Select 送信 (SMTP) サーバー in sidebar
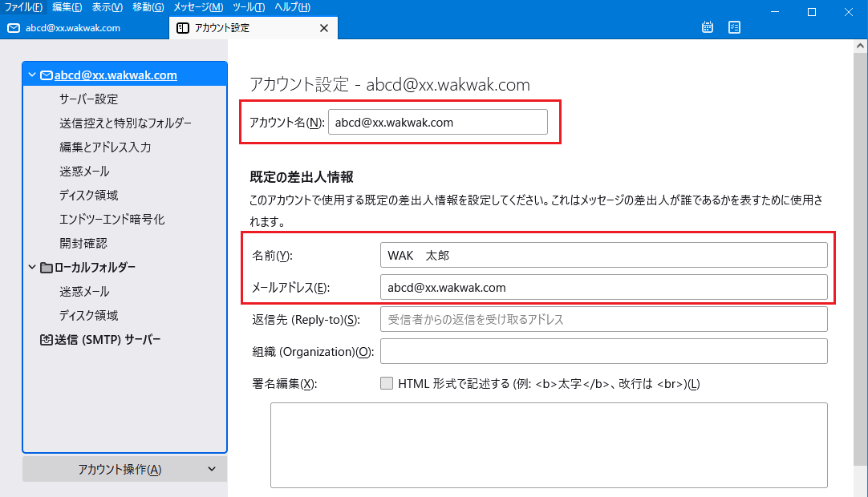Image resolution: width=868 pixels, height=497 pixels. (x=107, y=339)
